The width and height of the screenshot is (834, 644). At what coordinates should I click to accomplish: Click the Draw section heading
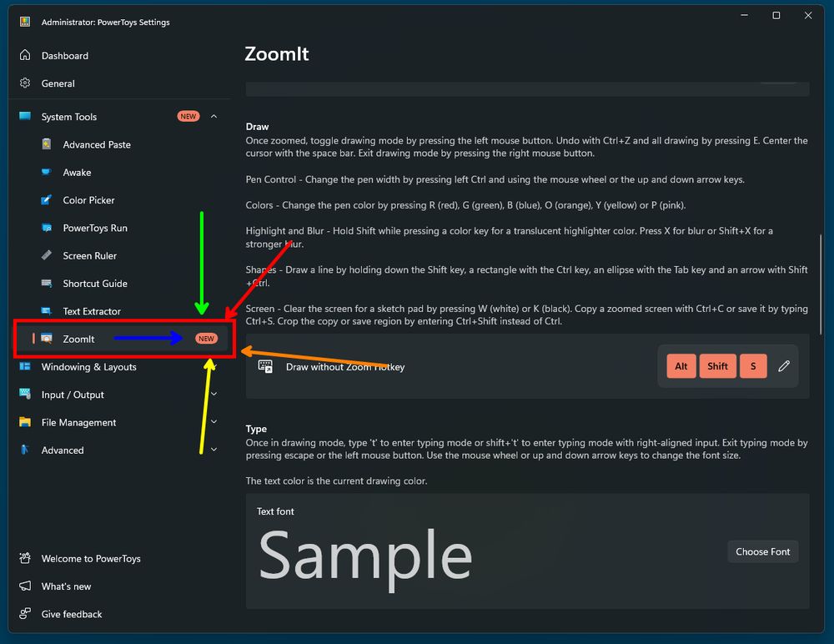(257, 127)
